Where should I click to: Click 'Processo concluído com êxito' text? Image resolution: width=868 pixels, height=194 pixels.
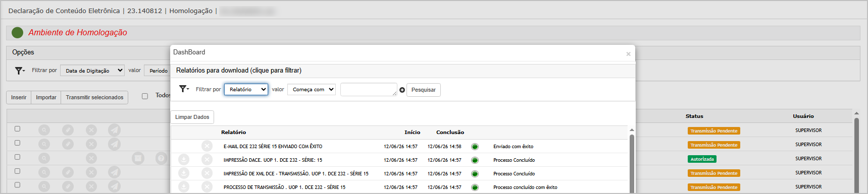click(x=525, y=187)
